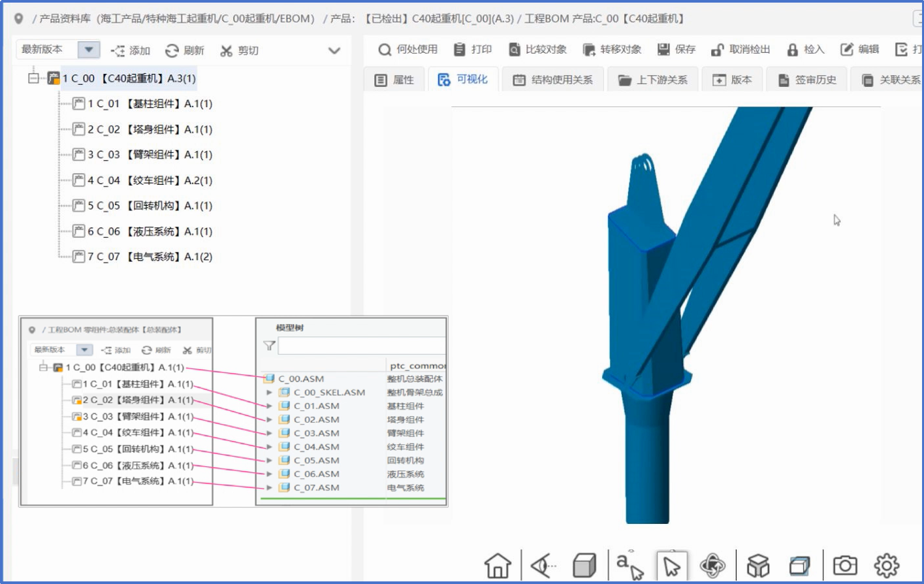Take a snapshot with the camera icon
Screen dimensions: 924x584
pos(844,565)
